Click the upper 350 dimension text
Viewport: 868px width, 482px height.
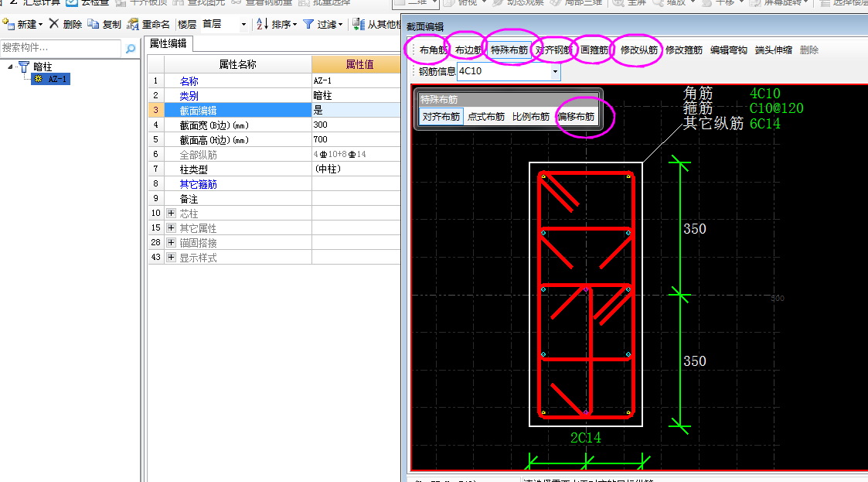click(x=695, y=229)
